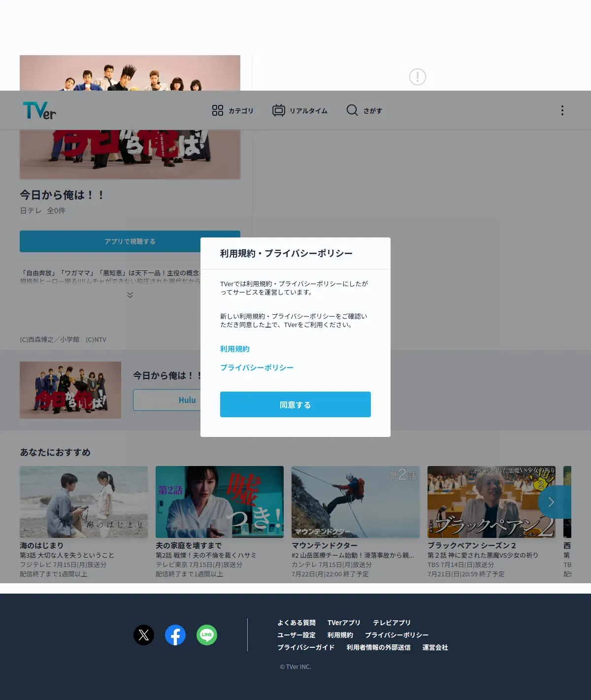Open the 運営会社 footer link
The height and width of the screenshot is (700, 591).
(435, 647)
